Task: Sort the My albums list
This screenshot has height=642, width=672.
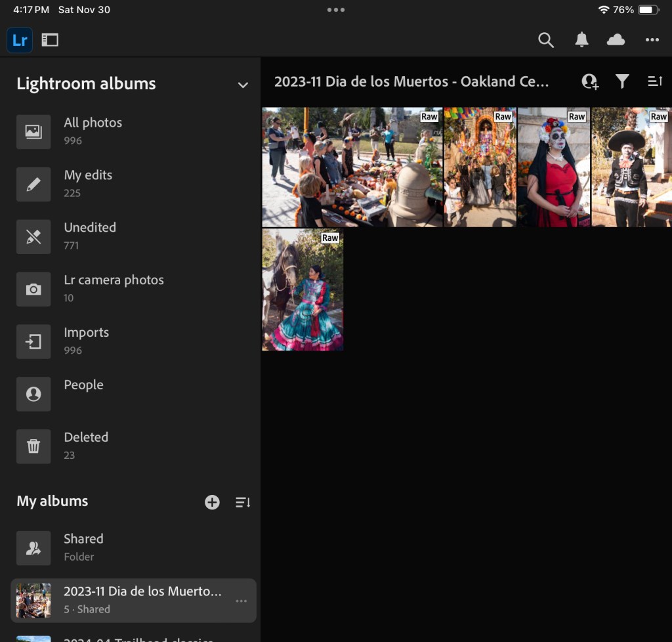Action: tap(243, 502)
